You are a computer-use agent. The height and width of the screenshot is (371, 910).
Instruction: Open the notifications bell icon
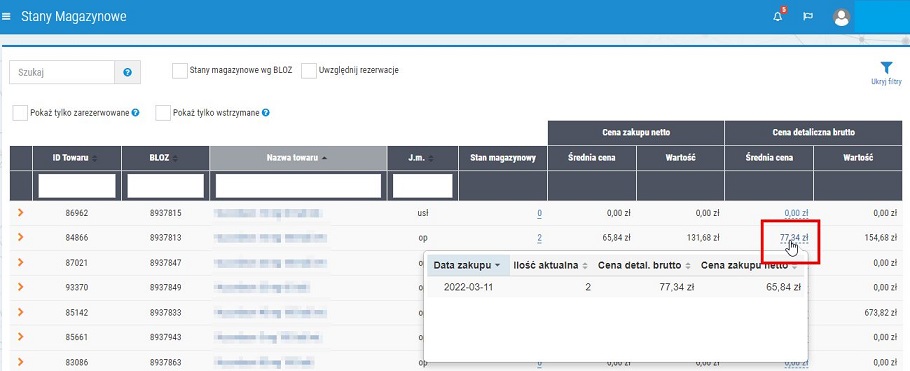click(778, 16)
